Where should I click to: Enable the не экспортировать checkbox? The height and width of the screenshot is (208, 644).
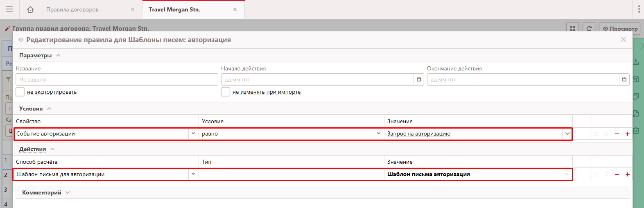click(20, 92)
